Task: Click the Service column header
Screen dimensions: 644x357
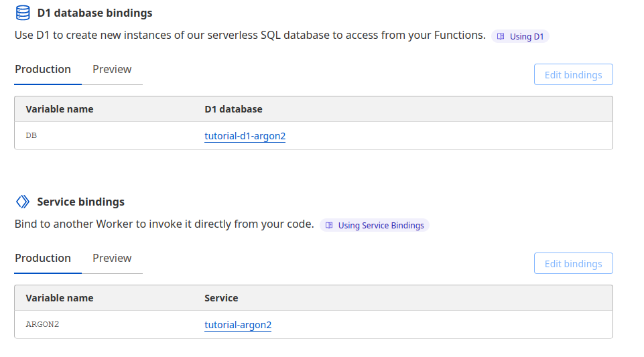Action: click(221, 298)
